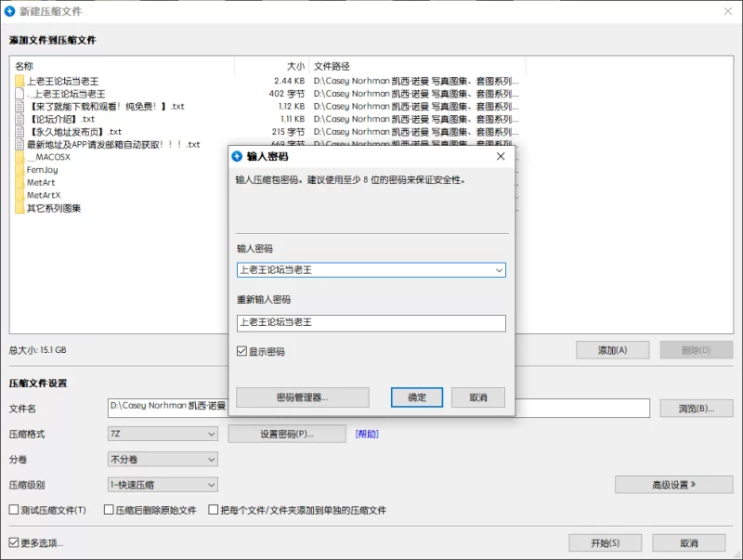743x560 pixels.
Task: Click the text file icon beside 永久地址发布页
Action: (x=20, y=131)
